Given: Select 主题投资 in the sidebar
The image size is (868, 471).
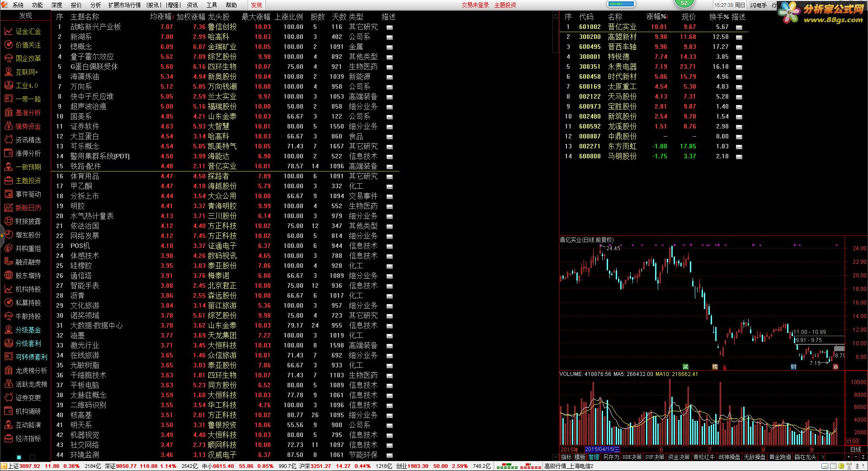Looking at the screenshot, I should click(23, 181).
